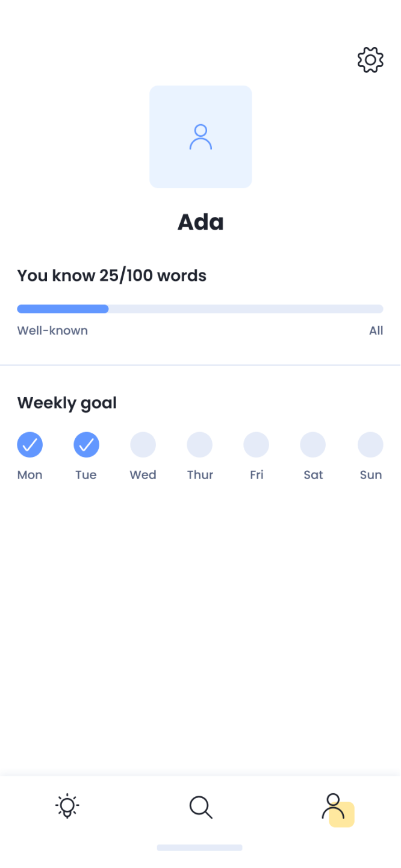Image resolution: width=401 pixels, height=868 pixels.
Task: Tap the Well-known label under progress bar
Action: tap(52, 330)
